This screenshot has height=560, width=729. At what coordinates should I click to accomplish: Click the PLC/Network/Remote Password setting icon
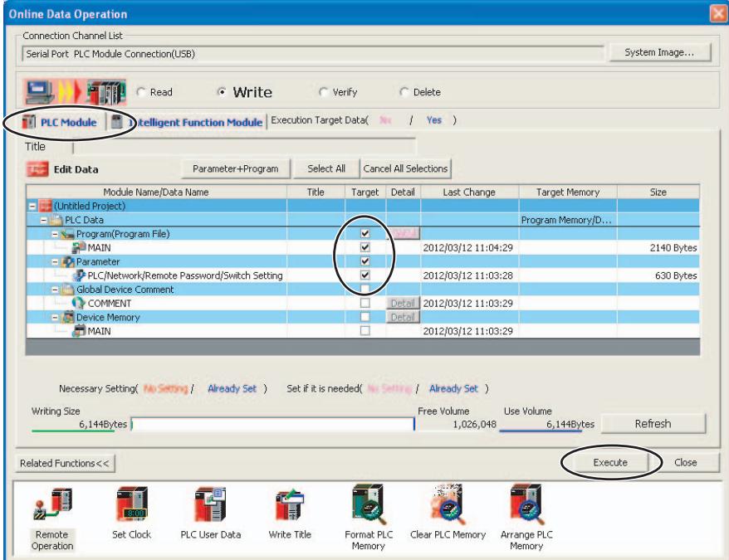click(79, 275)
